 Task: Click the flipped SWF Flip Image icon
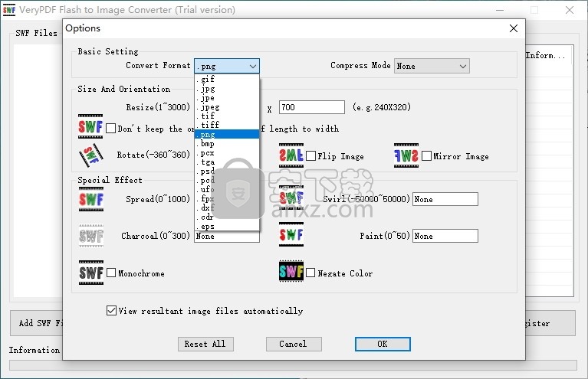[291, 155]
